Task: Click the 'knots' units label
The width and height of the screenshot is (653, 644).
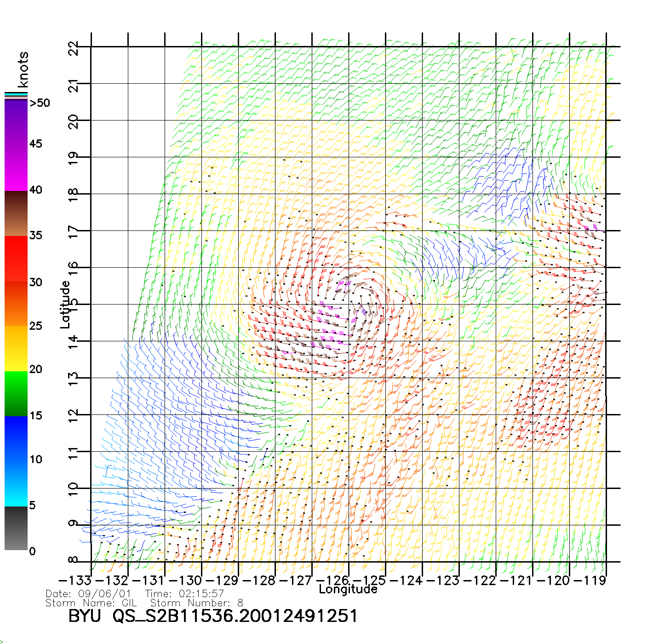Action: (x=23, y=69)
